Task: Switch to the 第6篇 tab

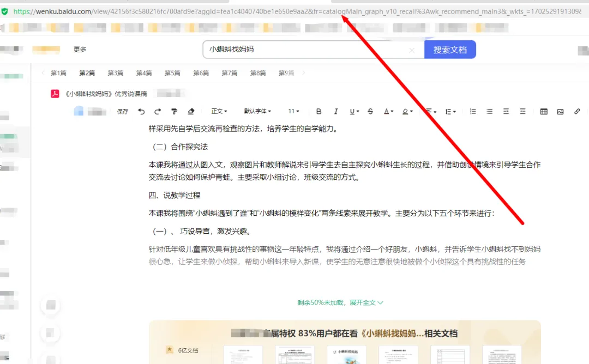Action: 201,73
